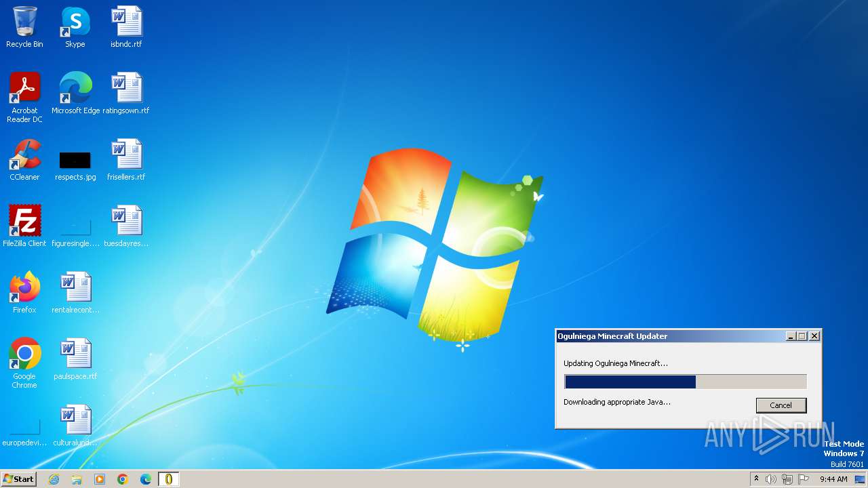Cancel the Ogulniega Minecraft update
The width and height of the screenshot is (868, 488).
tap(781, 405)
